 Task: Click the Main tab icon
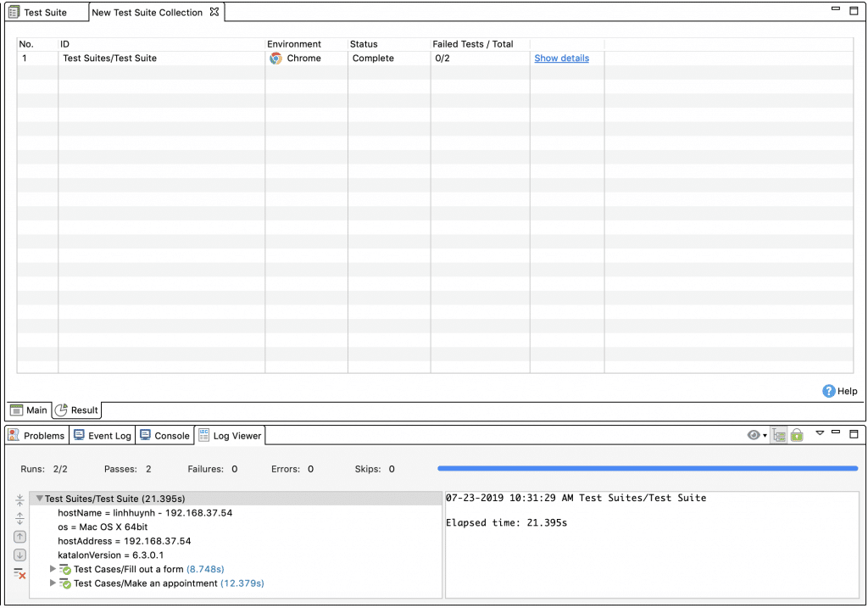pos(17,410)
